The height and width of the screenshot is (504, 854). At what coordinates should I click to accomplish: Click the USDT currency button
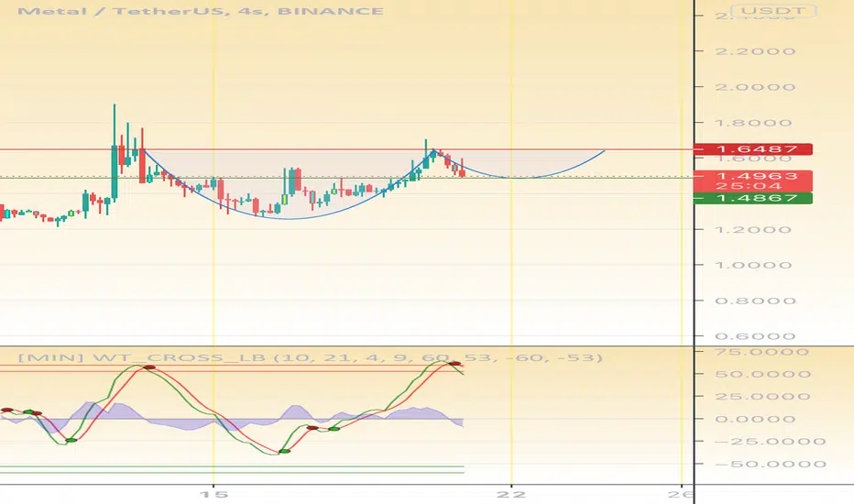772,11
